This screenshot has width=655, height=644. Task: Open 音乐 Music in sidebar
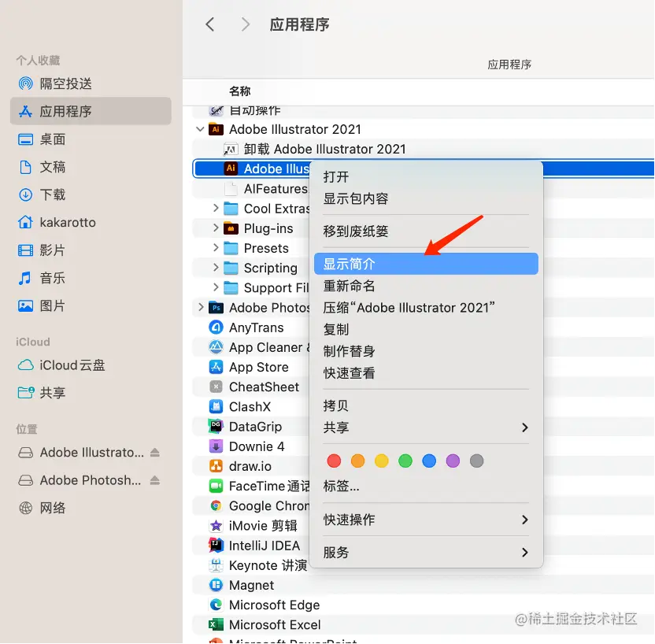[x=91, y=278]
